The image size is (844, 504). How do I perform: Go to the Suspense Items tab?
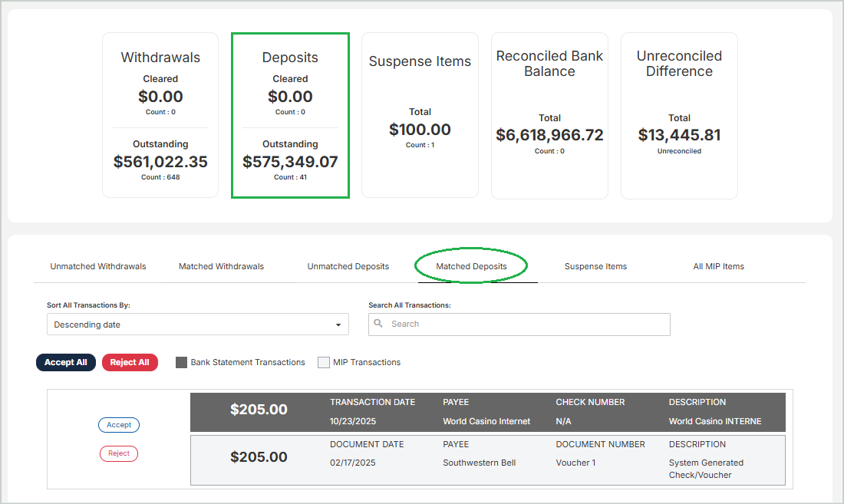[x=595, y=266]
